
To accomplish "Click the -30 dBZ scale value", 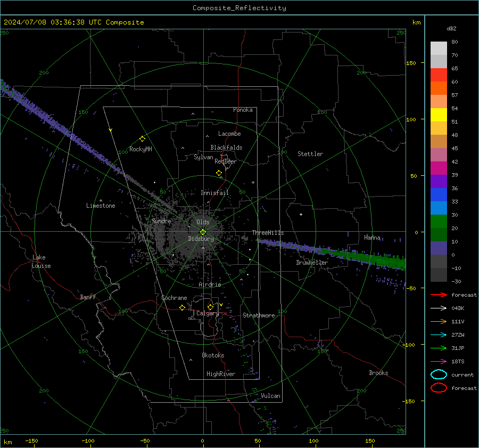I will pos(456,281).
